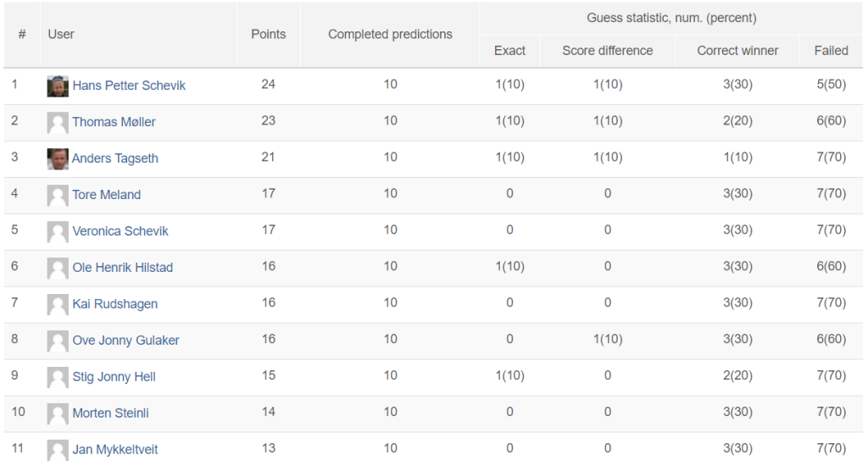Image resolution: width=868 pixels, height=466 pixels.
Task: Open Veronica Schevik's user link
Action: point(120,230)
